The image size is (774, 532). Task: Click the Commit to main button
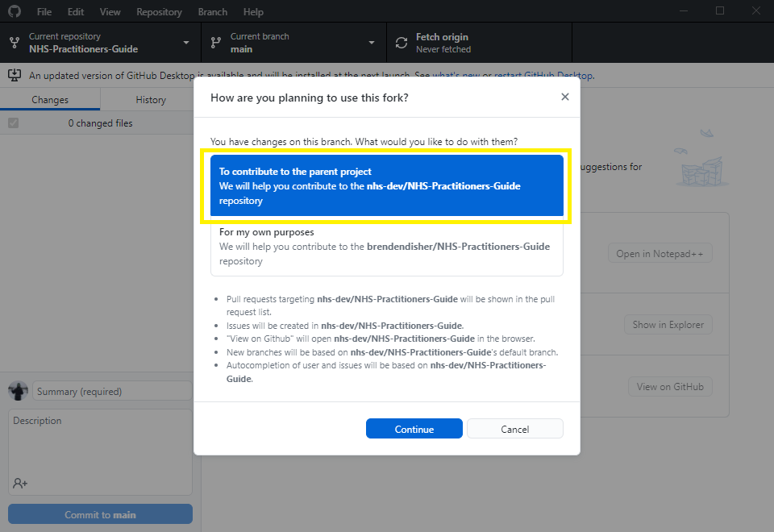(x=100, y=514)
